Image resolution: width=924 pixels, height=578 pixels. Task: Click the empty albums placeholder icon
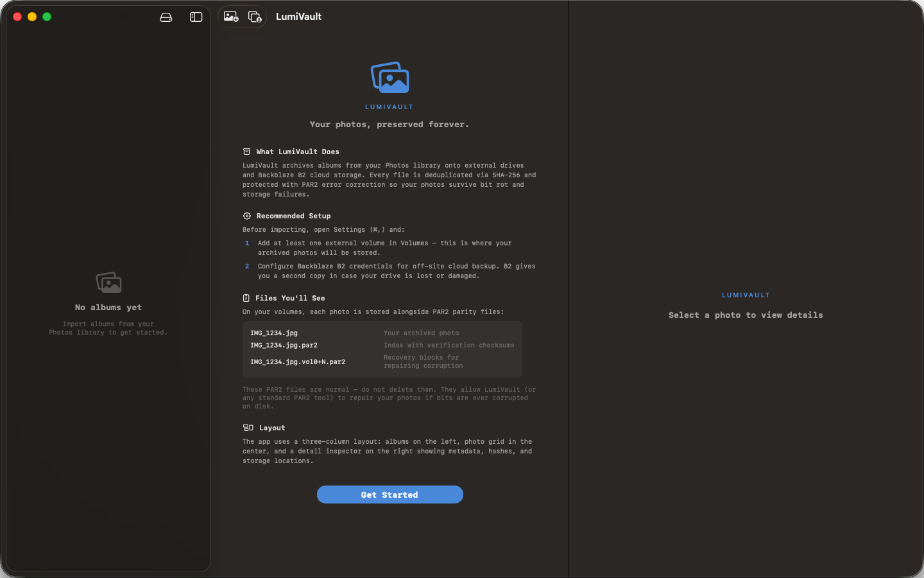pos(109,283)
